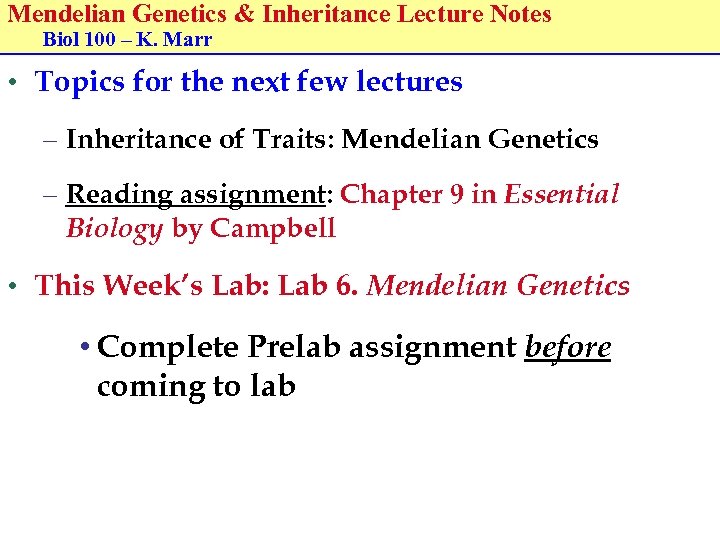Click the italic word "Biology" in book title
The image size is (720, 540).
point(114,229)
